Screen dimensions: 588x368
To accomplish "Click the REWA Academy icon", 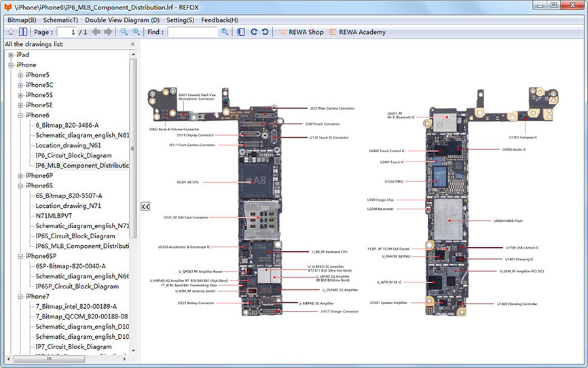I will 333,33.
